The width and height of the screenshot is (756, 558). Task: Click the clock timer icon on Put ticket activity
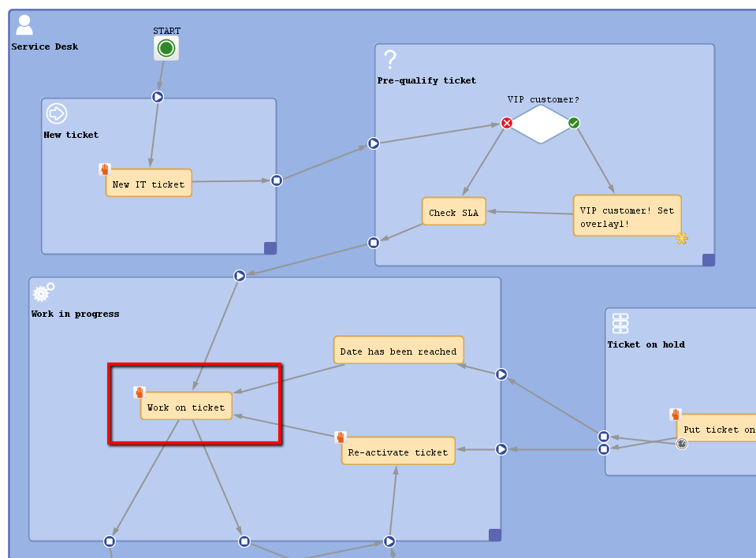[682, 444]
